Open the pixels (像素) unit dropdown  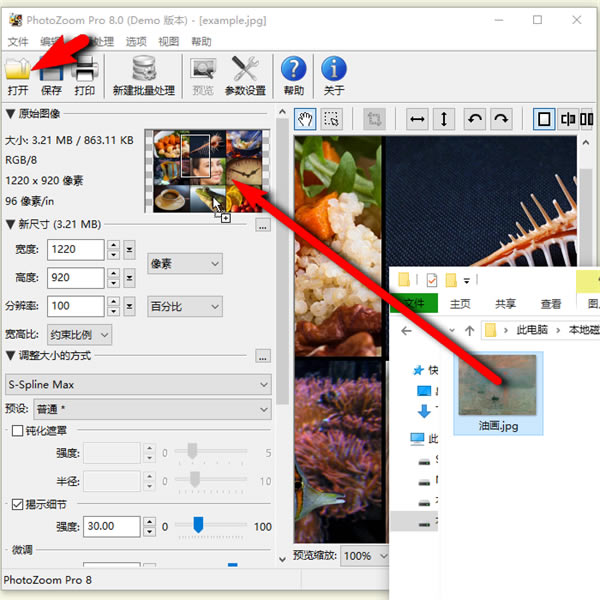[x=185, y=264]
